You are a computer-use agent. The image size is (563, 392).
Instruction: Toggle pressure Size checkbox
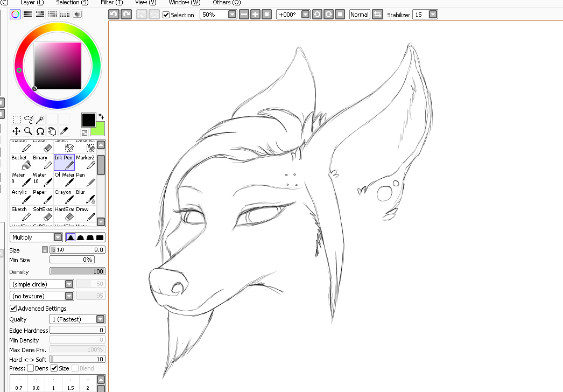click(x=54, y=368)
